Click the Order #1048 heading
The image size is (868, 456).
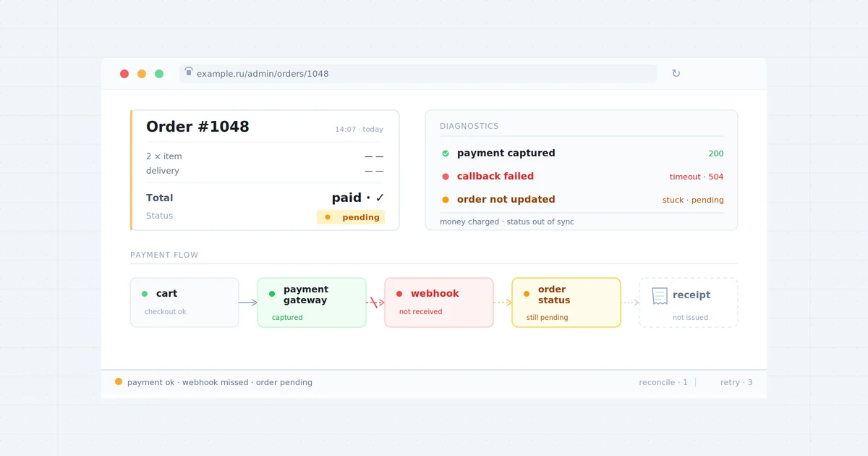(197, 127)
